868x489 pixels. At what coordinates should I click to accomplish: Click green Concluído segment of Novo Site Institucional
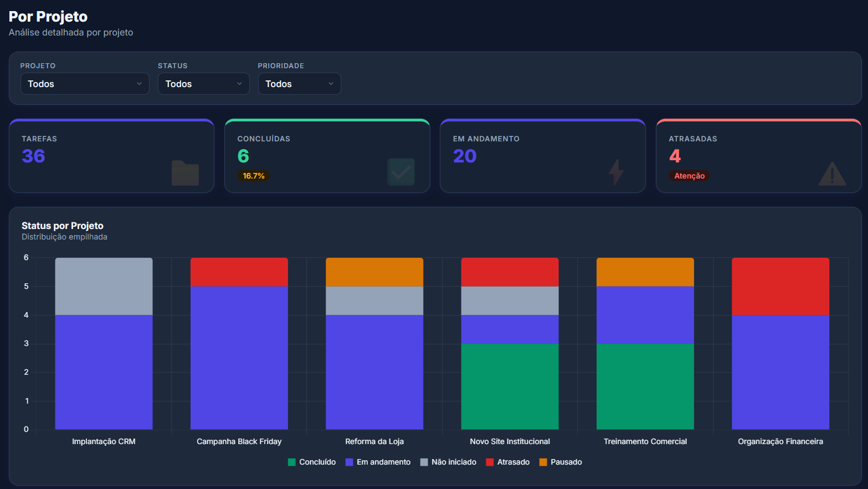510,386
